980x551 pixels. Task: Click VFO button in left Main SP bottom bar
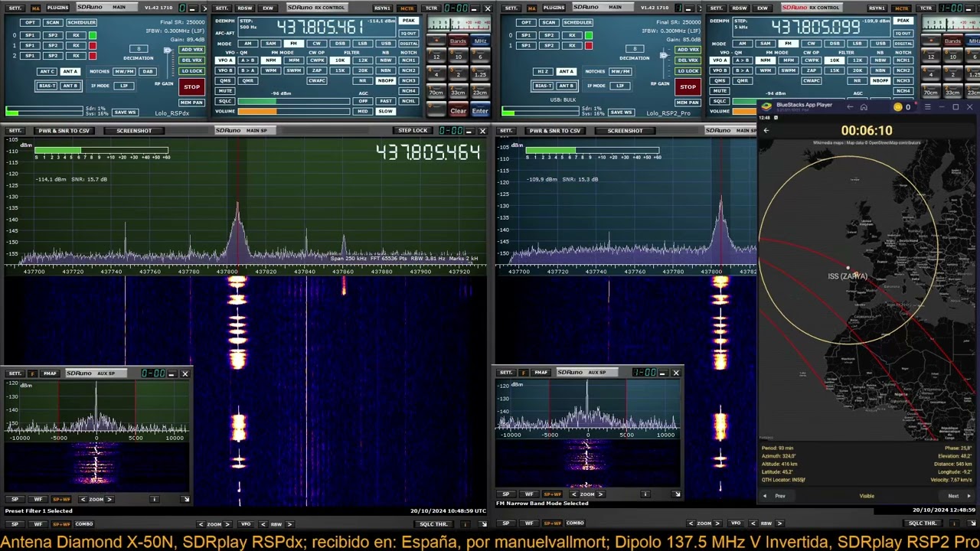246,524
